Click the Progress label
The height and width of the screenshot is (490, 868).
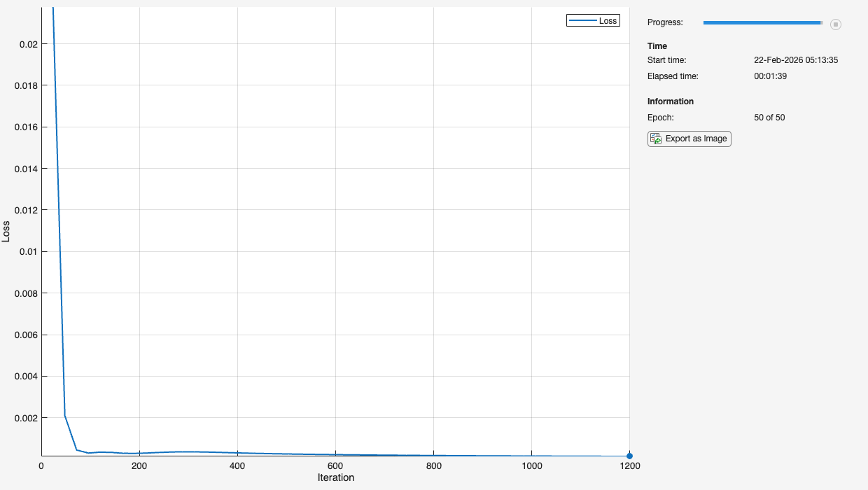(664, 22)
